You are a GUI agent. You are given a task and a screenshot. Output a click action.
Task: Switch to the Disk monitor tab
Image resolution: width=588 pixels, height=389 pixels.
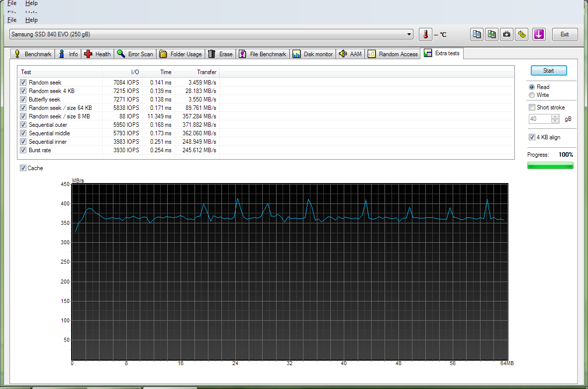(x=313, y=54)
